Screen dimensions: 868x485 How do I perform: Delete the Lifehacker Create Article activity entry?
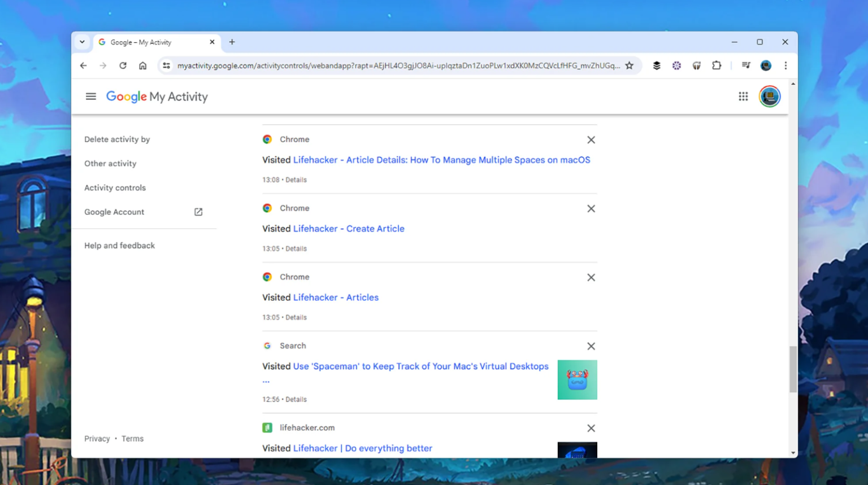(x=591, y=209)
